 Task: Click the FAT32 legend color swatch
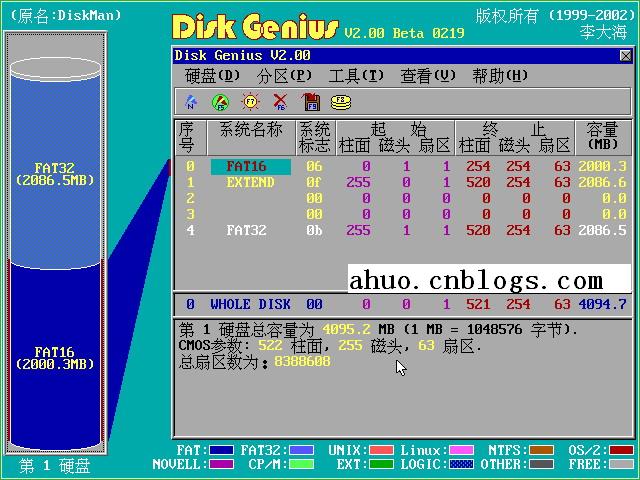coord(301,451)
